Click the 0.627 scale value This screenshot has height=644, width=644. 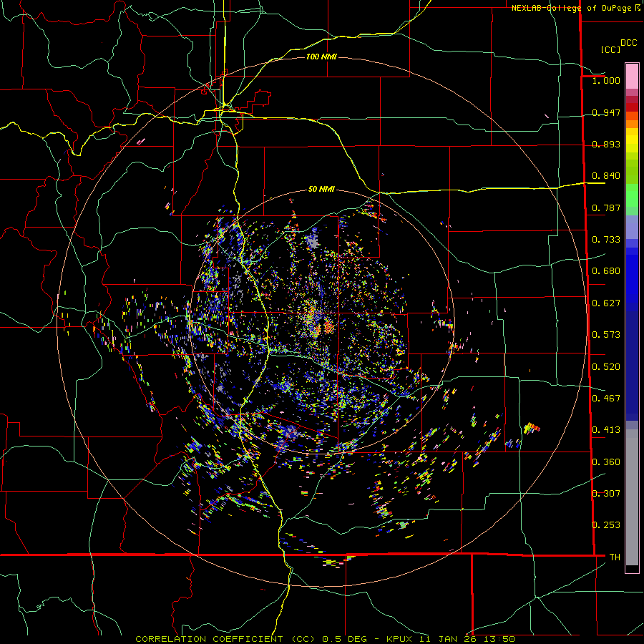(606, 303)
